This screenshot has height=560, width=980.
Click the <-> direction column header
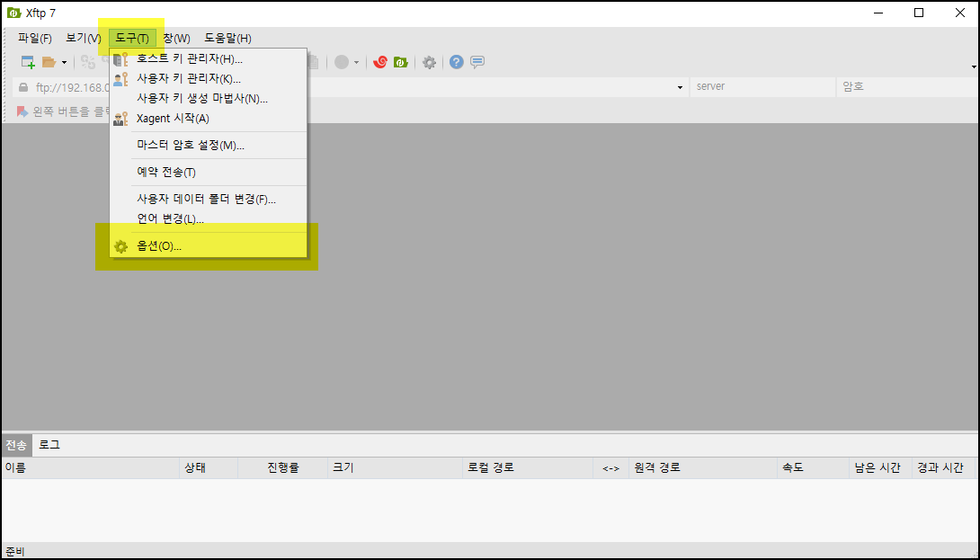click(x=610, y=467)
